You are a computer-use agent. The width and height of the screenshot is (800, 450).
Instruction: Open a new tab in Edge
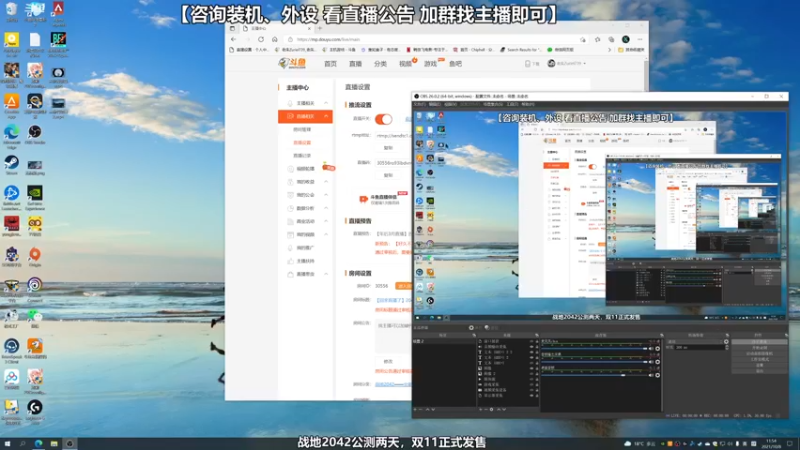tap(320, 29)
